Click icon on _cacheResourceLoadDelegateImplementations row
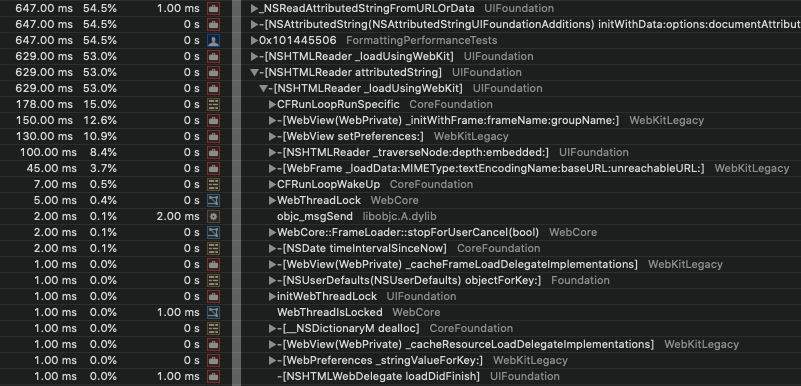Screen dimensions: 801x386 pyautogui.click(x=214, y=344)
